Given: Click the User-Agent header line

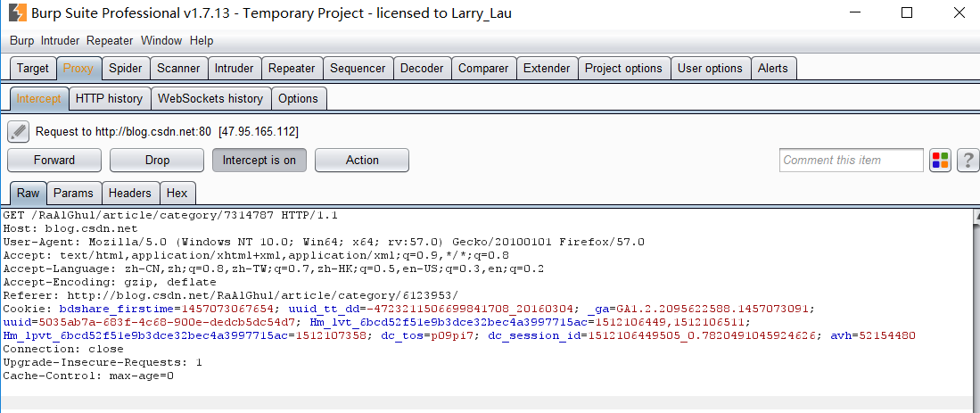Looking at the screenshot, I should (324, 242).
